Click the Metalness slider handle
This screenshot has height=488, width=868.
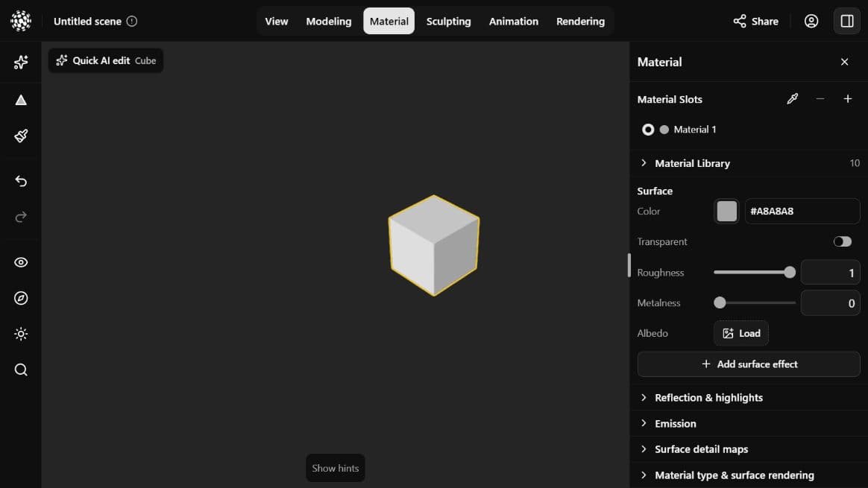720,302
